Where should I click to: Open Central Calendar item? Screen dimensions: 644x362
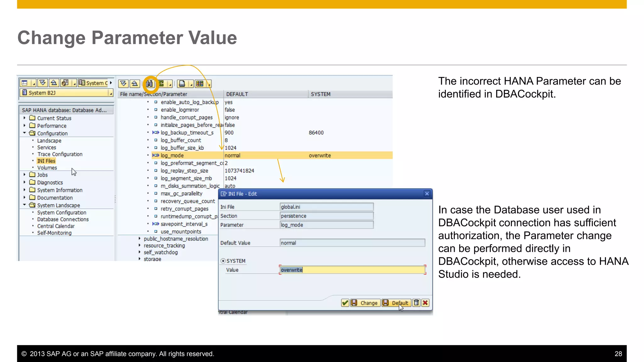[x=56, y=226]
